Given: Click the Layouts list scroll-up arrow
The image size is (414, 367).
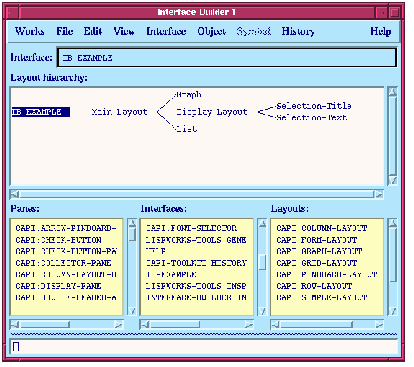Looking at the screenshot, I should 393,223.
